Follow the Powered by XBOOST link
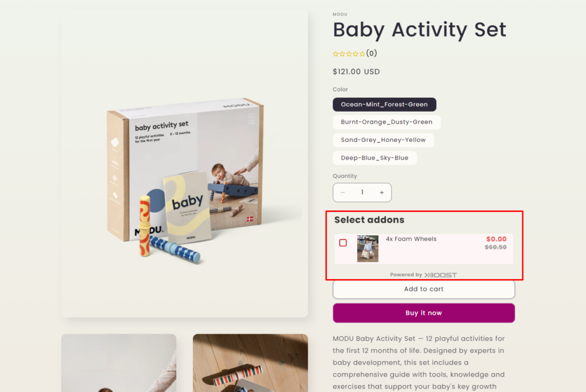586x392 pixels. tap(423, 275)
